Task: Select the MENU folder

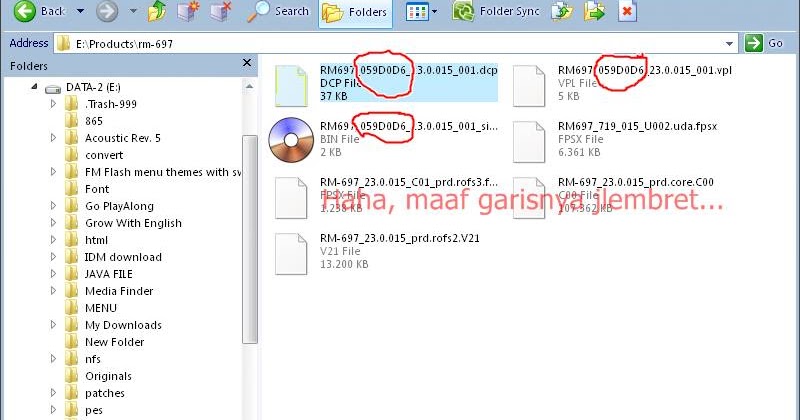Action: (x=101, y=308)
